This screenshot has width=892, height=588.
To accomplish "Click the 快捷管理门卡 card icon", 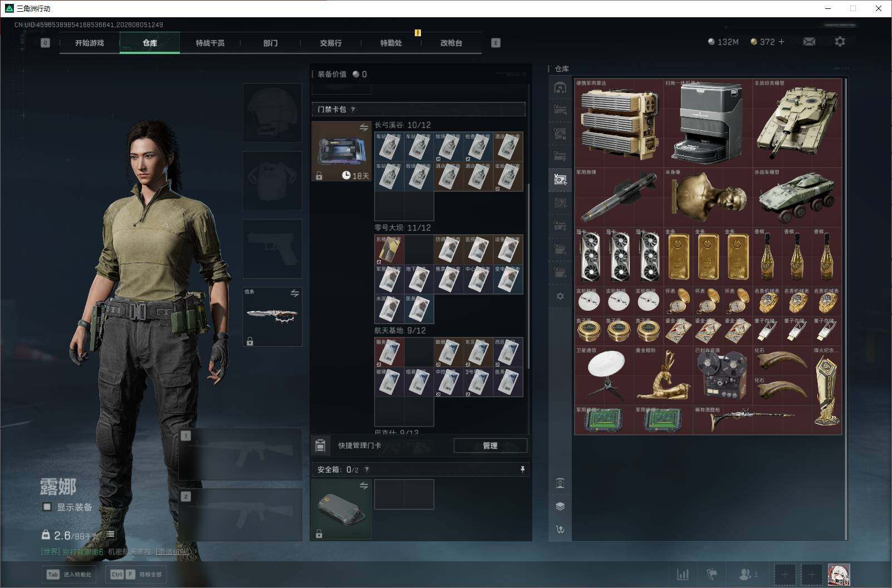I will pyautogui.click(x=320, y=445).
